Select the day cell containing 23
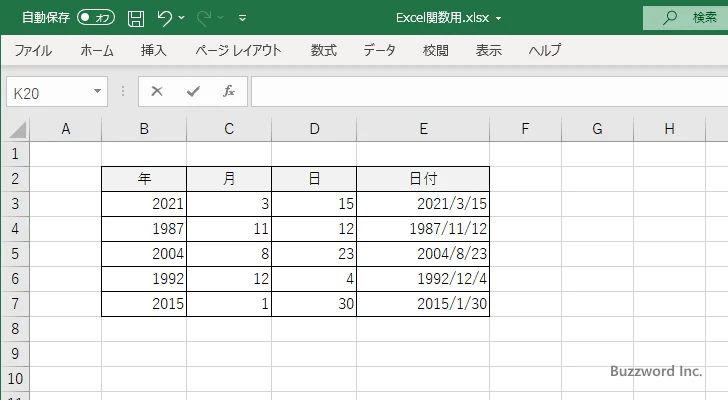 coord(314,254)
